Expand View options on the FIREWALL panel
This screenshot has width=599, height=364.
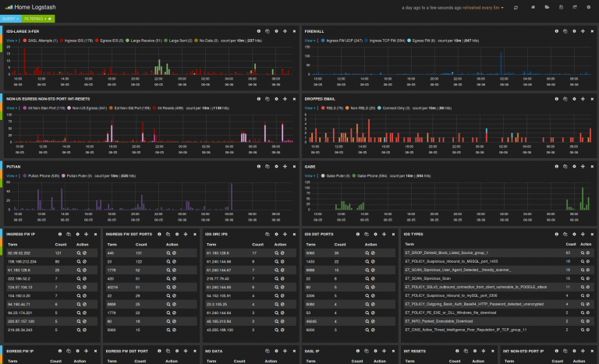tap(310, 41)
